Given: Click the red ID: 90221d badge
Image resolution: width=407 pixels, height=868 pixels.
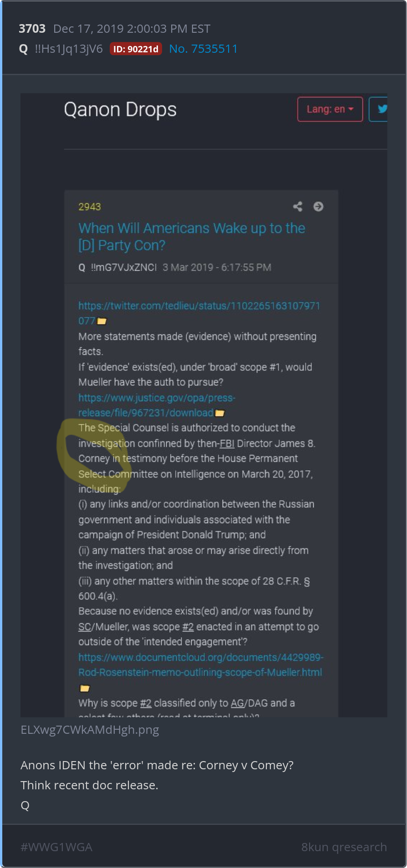Looking at the screenshot, I should tap(136, 49).
